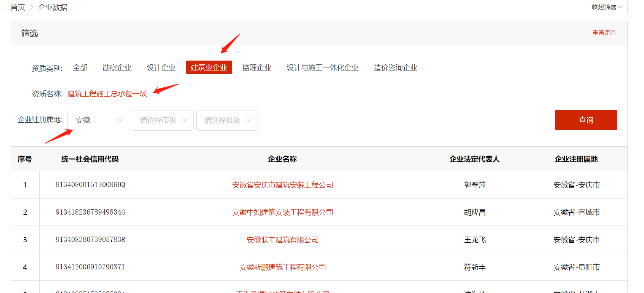The height and width of the screenshot is (293, 644).
Task: Select 设计与施工一体化企业 filter
Action: [322, 68]
